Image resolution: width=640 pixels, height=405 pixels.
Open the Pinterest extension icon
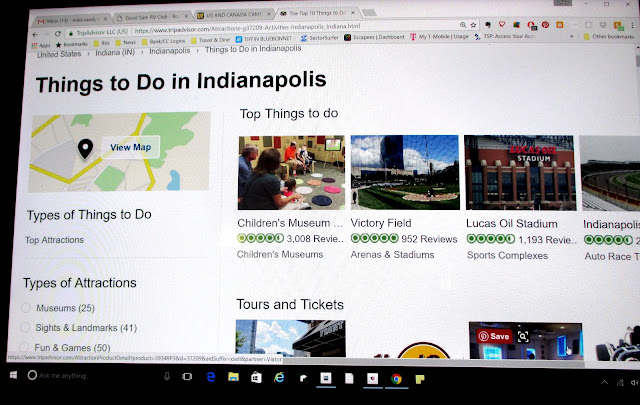546,24
